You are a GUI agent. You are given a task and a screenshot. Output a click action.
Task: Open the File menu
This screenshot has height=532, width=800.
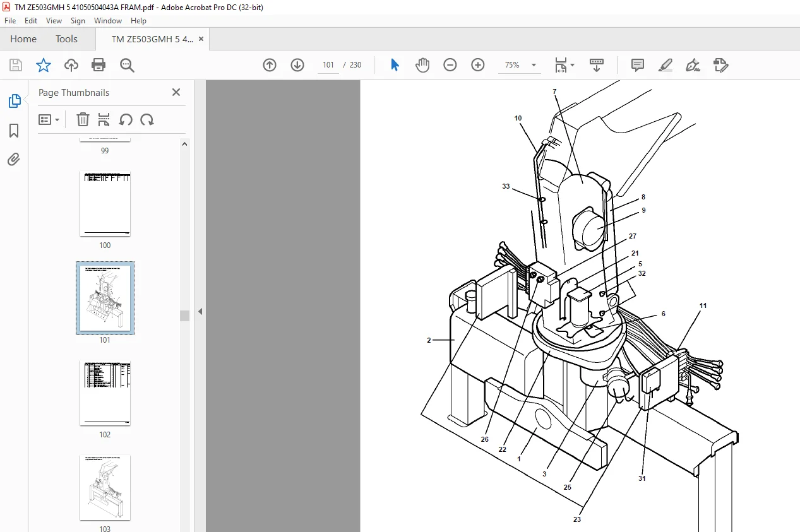10,21
